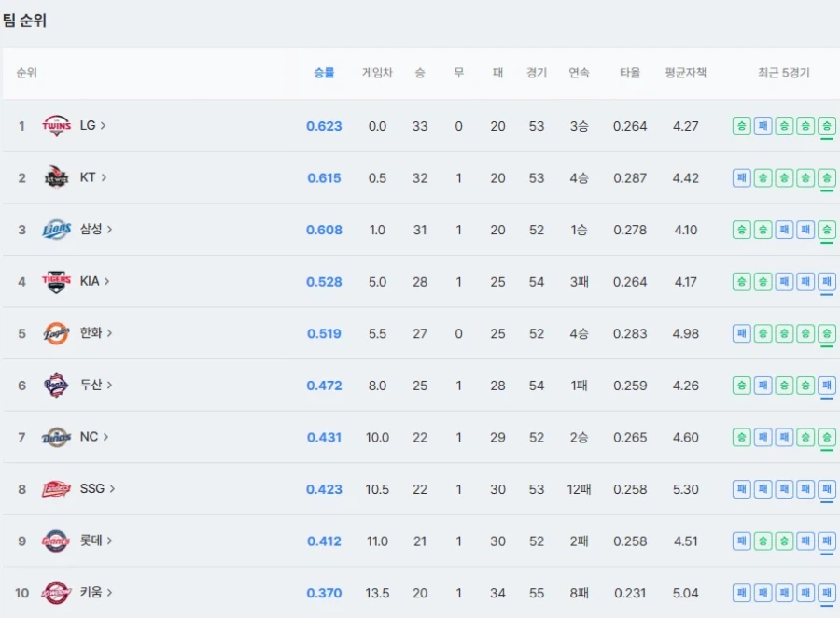Click KIA's win rate 0.528
Viewport: 840px width, 618px height.
point(324,281)
